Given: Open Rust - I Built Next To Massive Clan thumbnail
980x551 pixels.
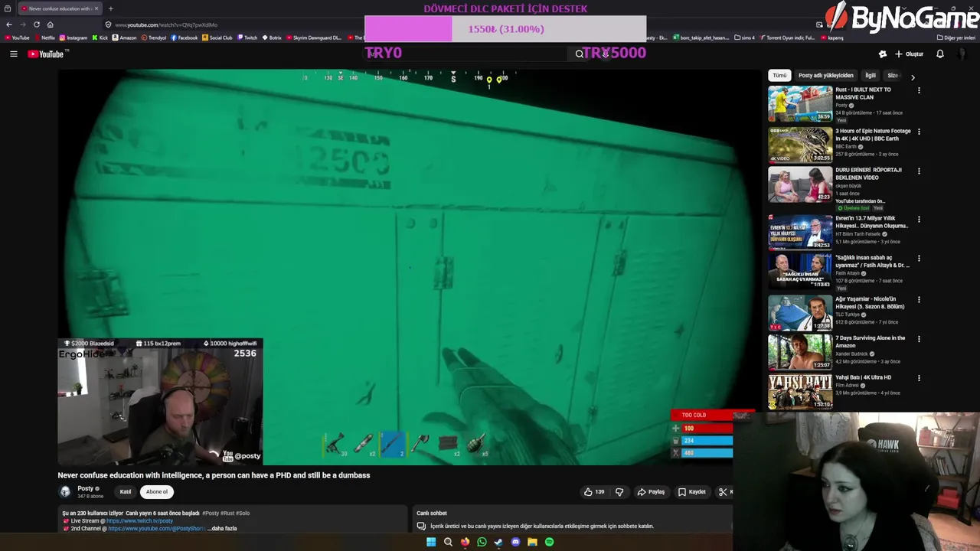Looking at the screenshot, I should 800,103.
